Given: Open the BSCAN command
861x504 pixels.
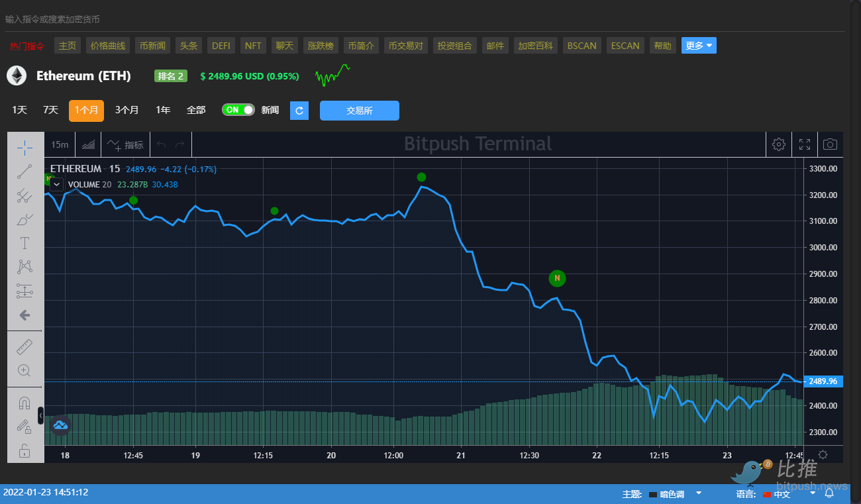Looking at the screenshot, I should tap(582, 46).
